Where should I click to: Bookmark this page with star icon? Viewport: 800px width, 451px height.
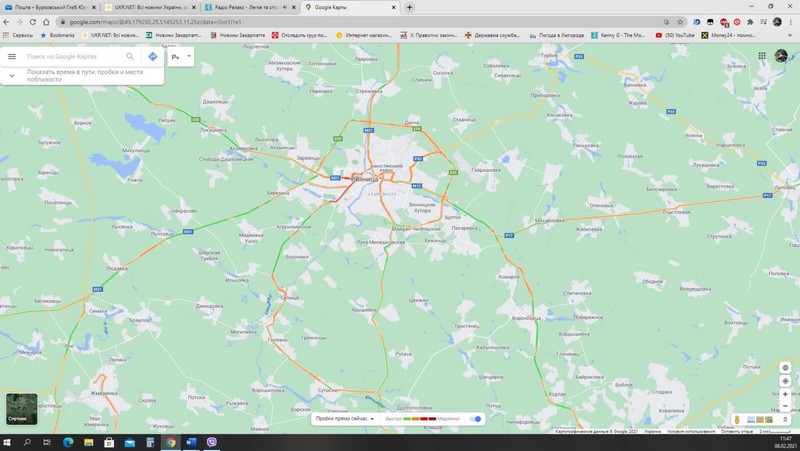(x=680, y=22)
